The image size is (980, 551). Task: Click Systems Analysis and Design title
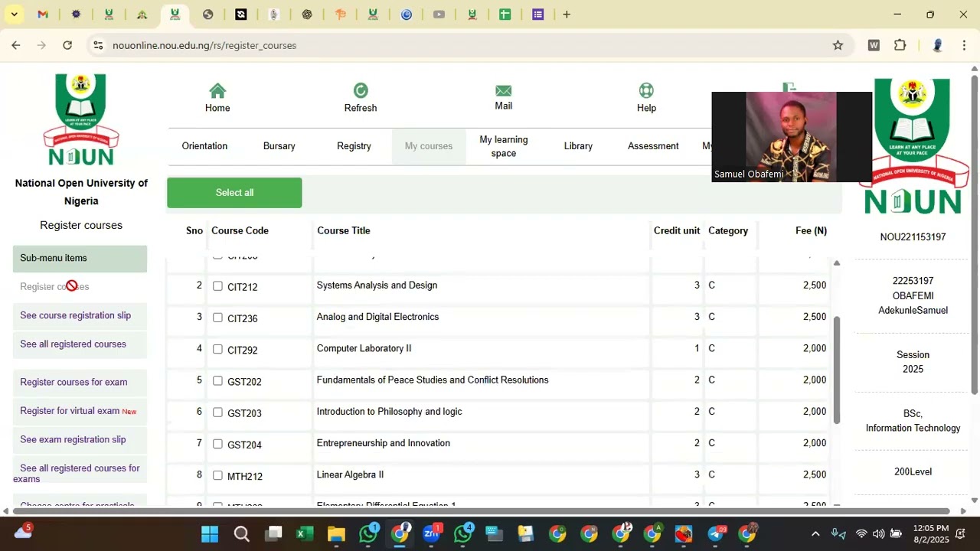[377, 285]
